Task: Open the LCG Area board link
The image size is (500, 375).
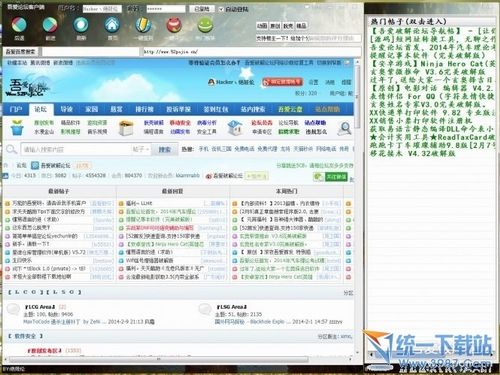Action: [x=40, y=307]
